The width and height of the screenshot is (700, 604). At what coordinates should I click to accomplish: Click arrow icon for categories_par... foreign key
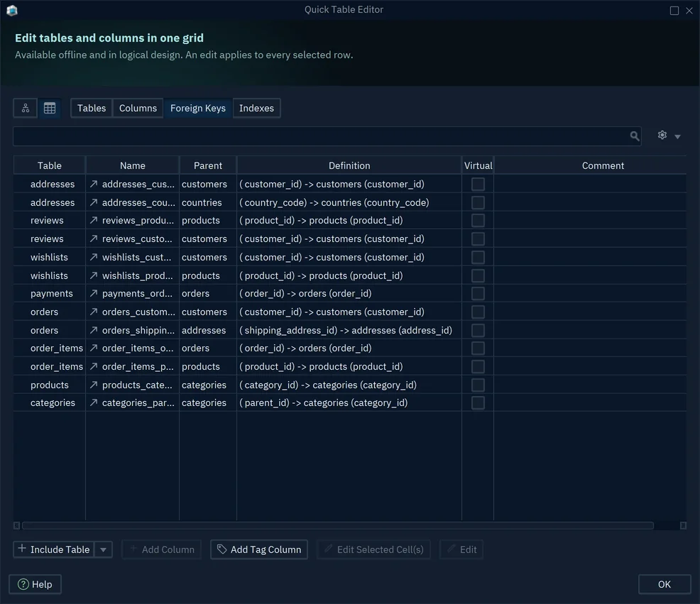[x=93, y=402]
